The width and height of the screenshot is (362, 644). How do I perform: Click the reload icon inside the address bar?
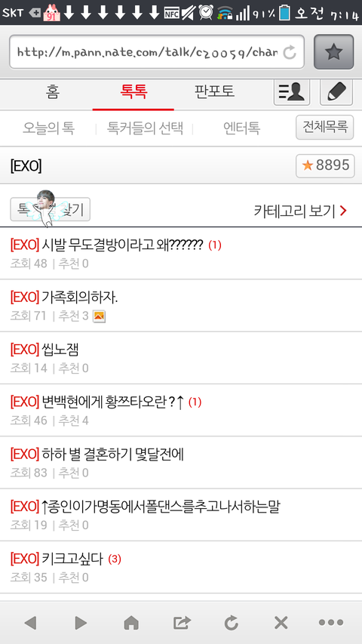[x=290, y=52]
